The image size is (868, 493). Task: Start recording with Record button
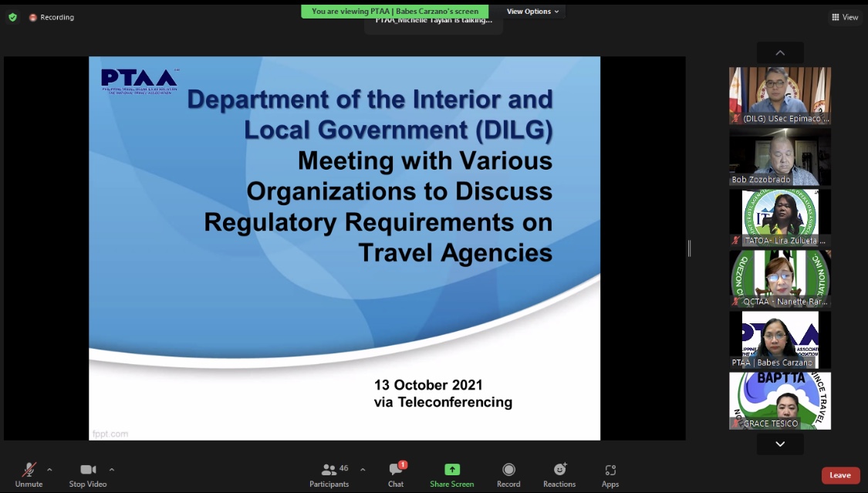[508, 474]
